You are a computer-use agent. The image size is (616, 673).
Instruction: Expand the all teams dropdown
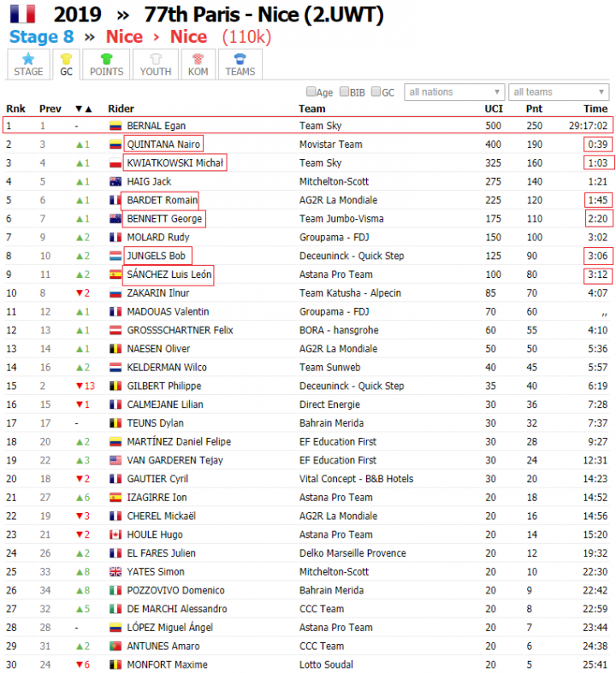pos(559,92)
